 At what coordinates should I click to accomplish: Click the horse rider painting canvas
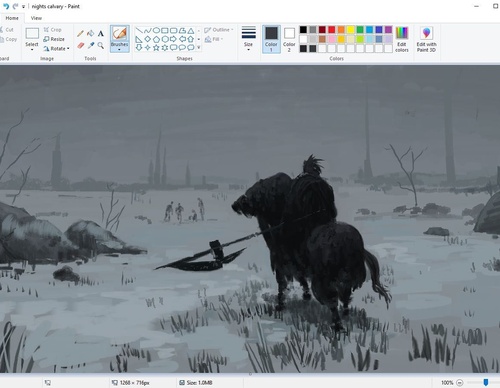250,219
